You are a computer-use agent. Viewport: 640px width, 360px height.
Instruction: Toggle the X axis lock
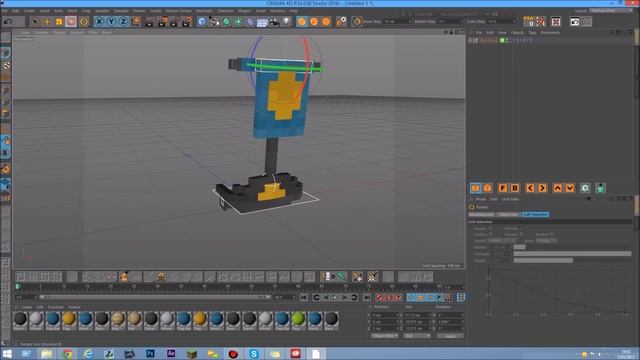point(99,22)
